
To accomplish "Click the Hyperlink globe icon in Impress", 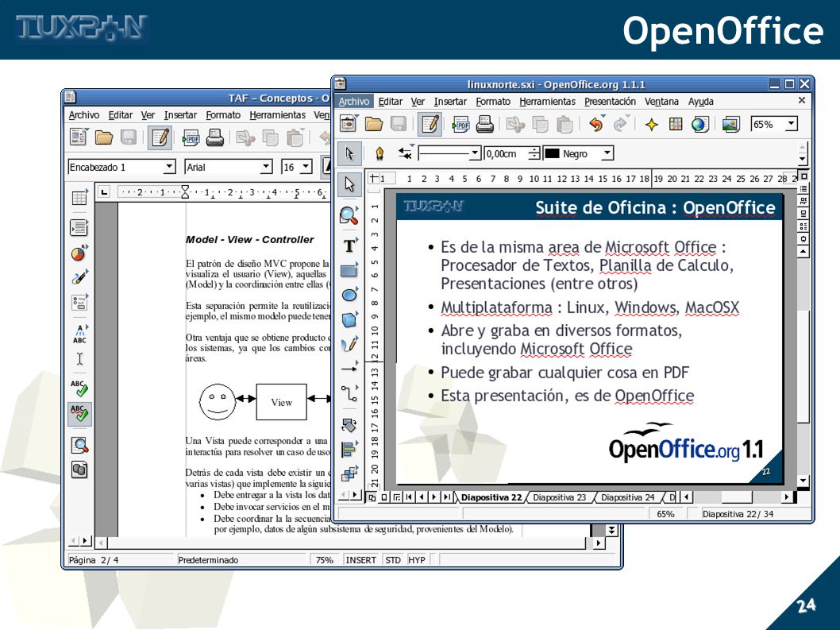I will pyautogui.click(x=699, y=125).
